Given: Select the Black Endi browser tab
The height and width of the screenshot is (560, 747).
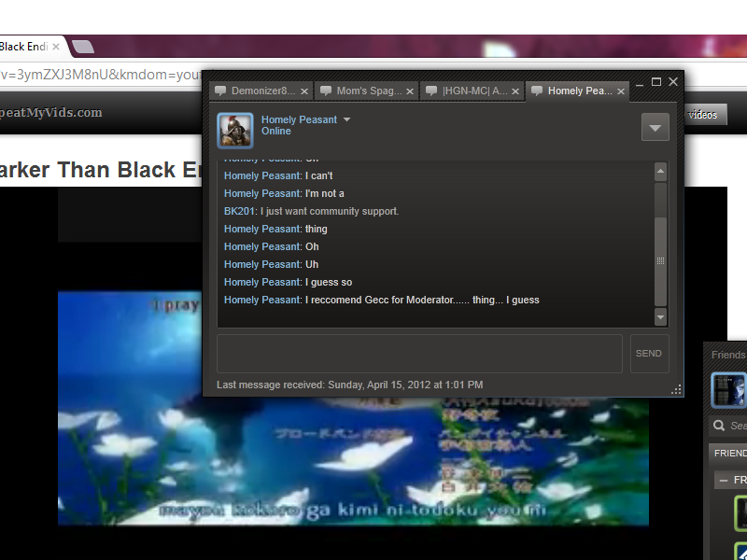Looking at the screenshot, I should tap(32, 47).
